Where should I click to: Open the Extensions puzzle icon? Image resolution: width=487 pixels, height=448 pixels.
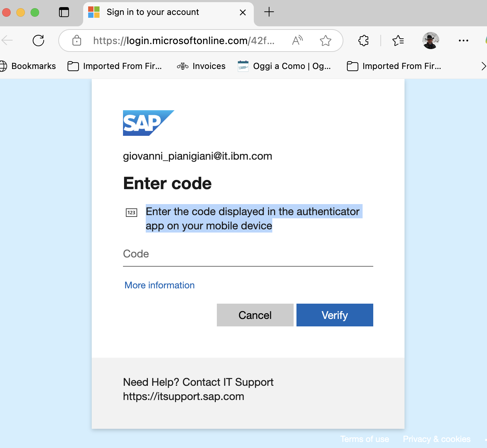[x=363, y=41]
